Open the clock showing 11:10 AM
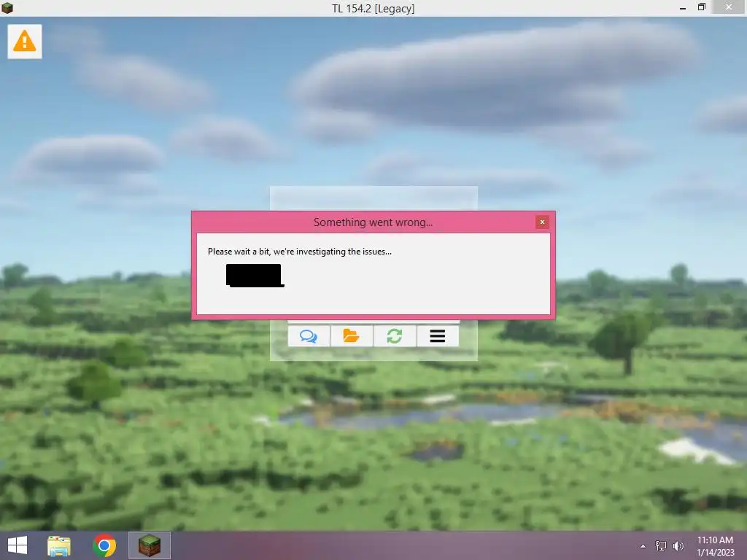This screenshot has height=560, width=747. point(716,546)
